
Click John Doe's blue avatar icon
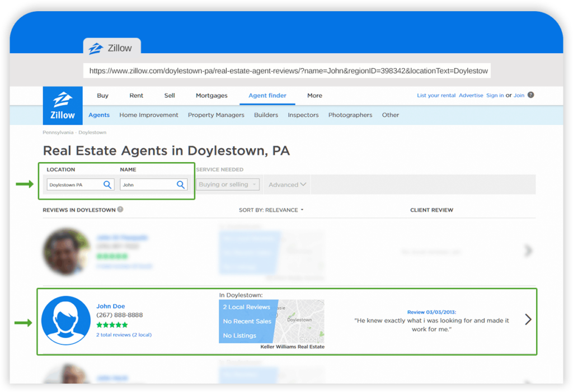(x=65, y=320)
